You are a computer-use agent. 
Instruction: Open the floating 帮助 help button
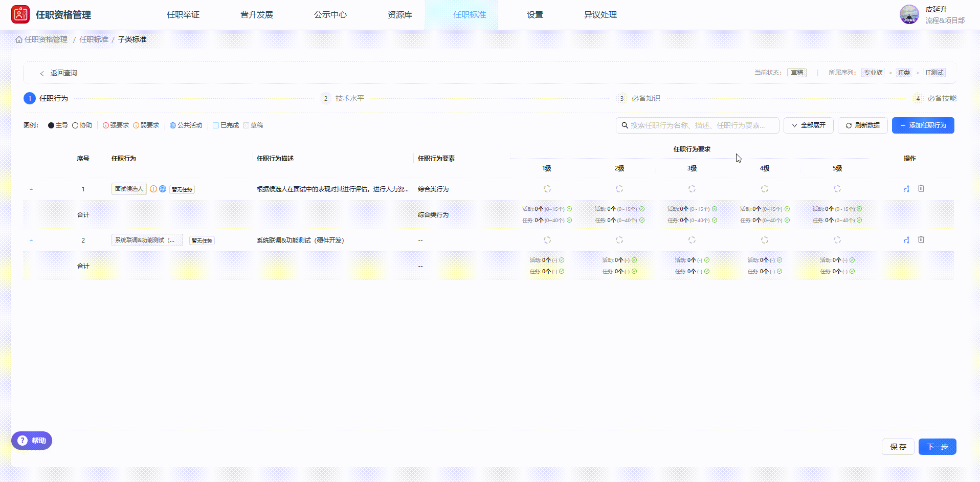click(x=31, y=441)
